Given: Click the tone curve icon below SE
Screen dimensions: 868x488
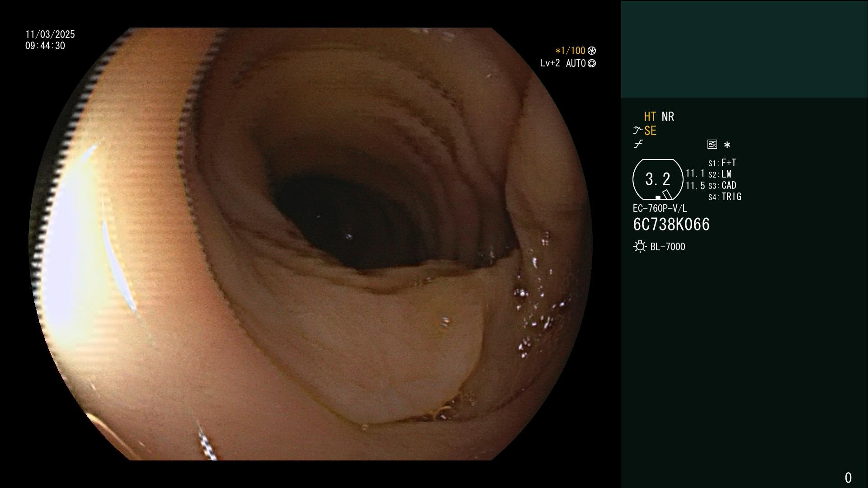Looking at the screenshot, I should (638, 144).
